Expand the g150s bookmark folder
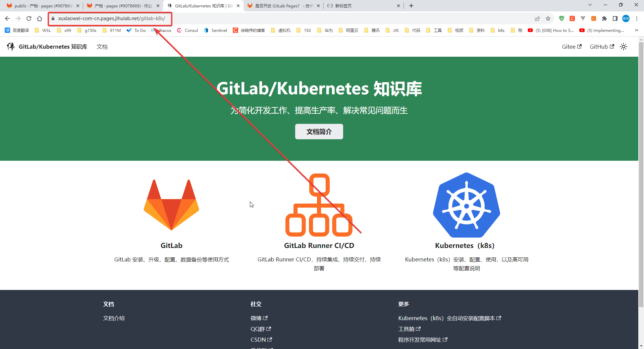 87,30
